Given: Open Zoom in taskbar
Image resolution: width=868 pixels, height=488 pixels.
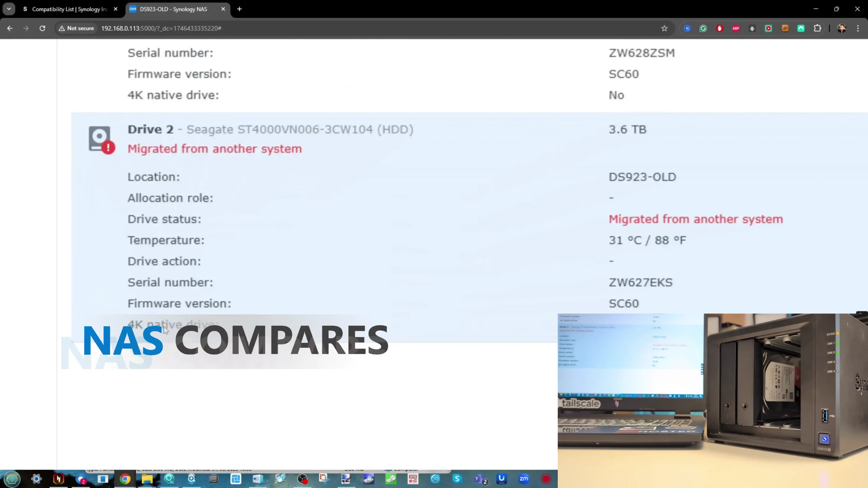Looking at the screenshot, I should (524, 479).
